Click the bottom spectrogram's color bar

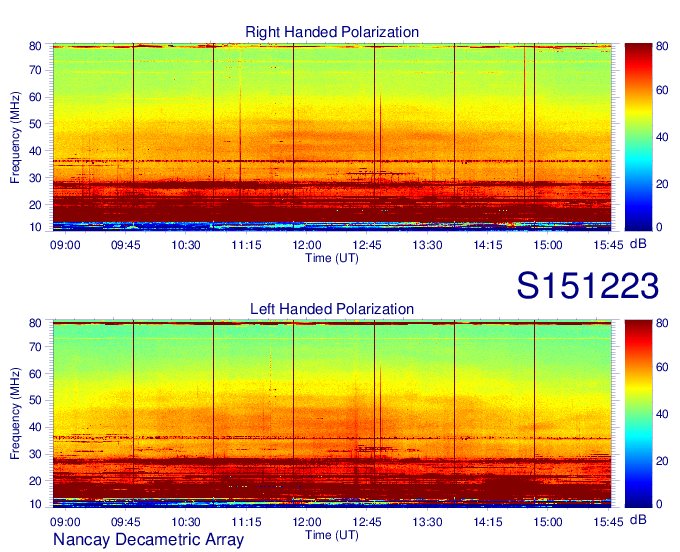coord(638,414)
